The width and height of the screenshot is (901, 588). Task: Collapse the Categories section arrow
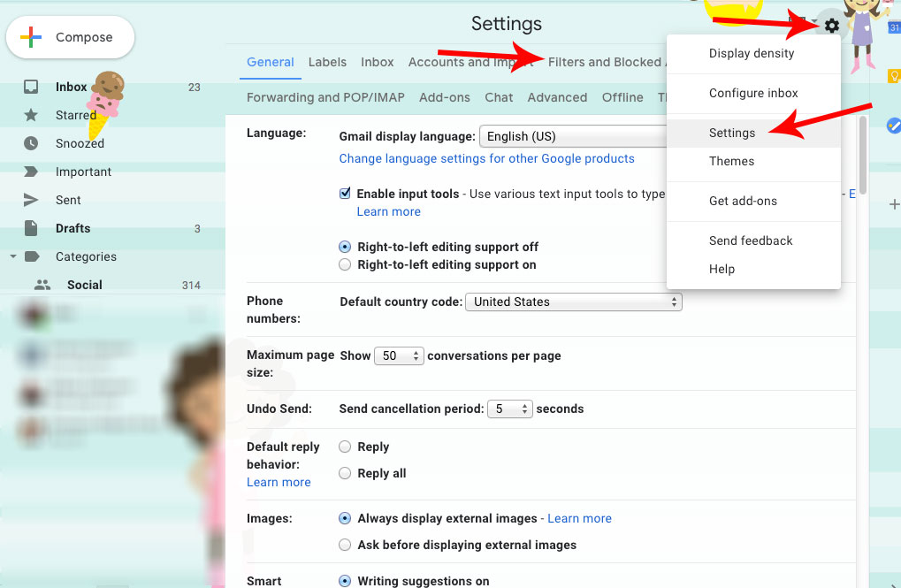12,256
